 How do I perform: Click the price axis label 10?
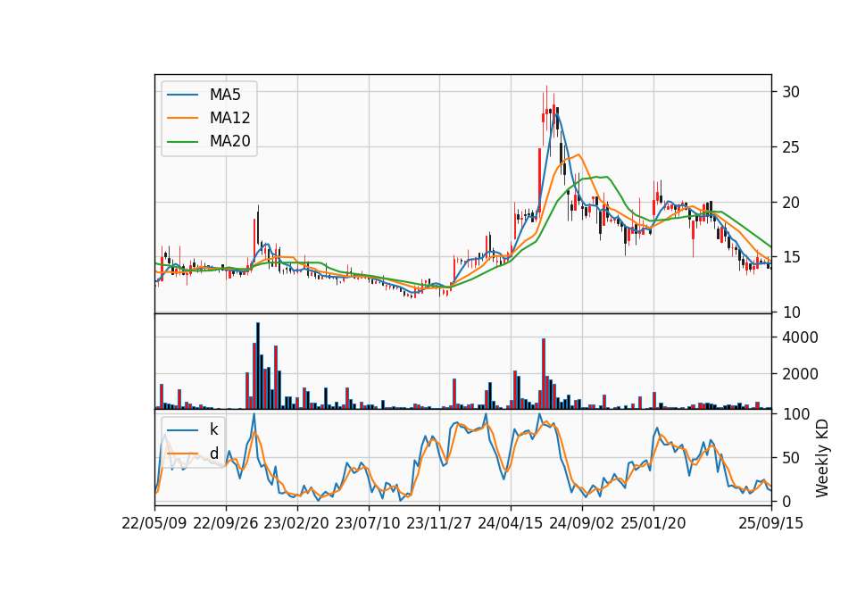point(790,312)
